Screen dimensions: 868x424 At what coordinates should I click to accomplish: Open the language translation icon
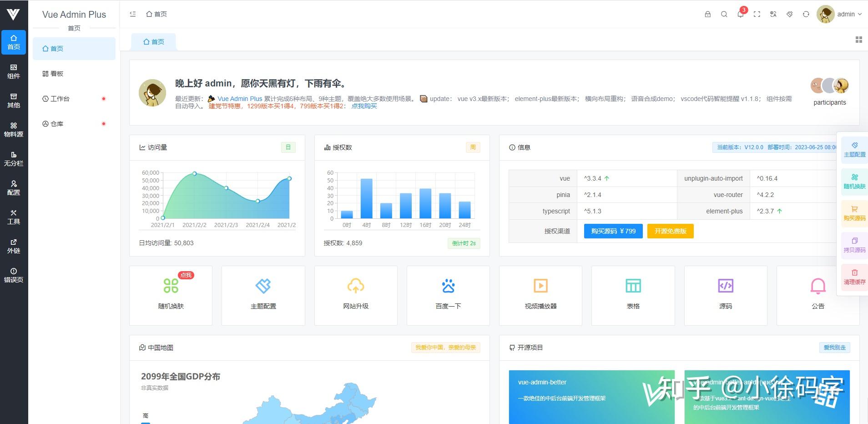point(773,14)
